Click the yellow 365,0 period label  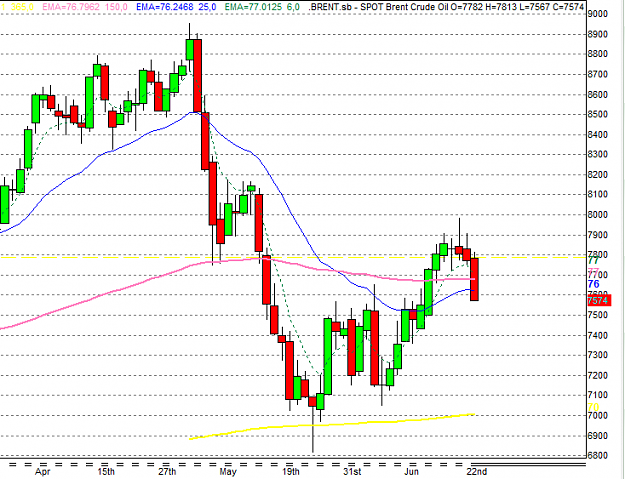[22, 7]
